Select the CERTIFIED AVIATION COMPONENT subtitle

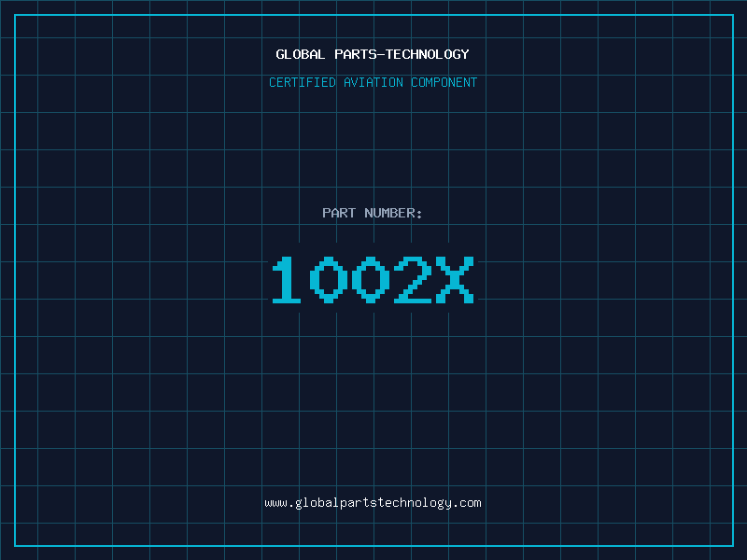point(373,82)
